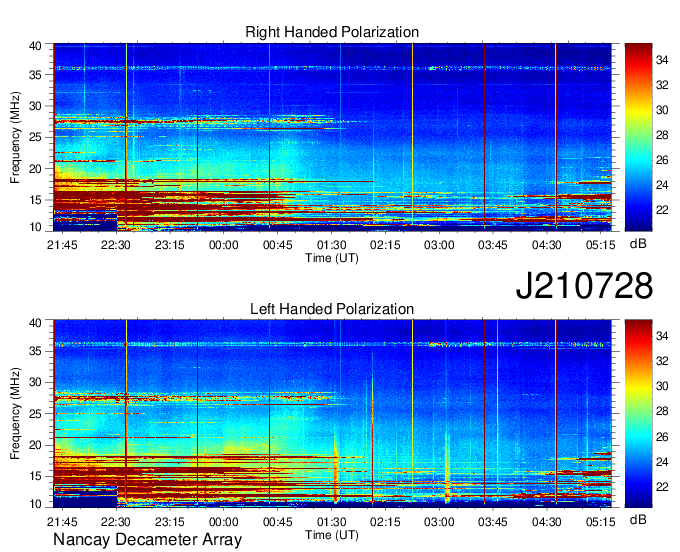Click the "40" frequency tick on Left Handed plot

pyautogui.click(x=35, y=322)
